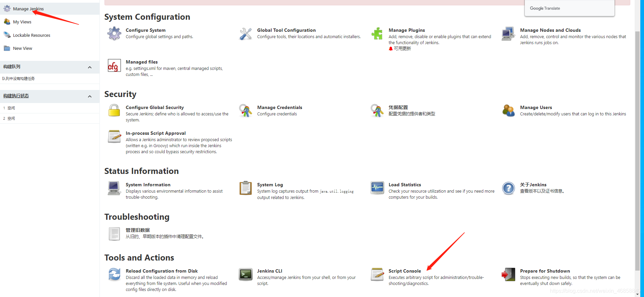Click the Google Translate popup
This screenshot has height=297, width=644.
569,8
